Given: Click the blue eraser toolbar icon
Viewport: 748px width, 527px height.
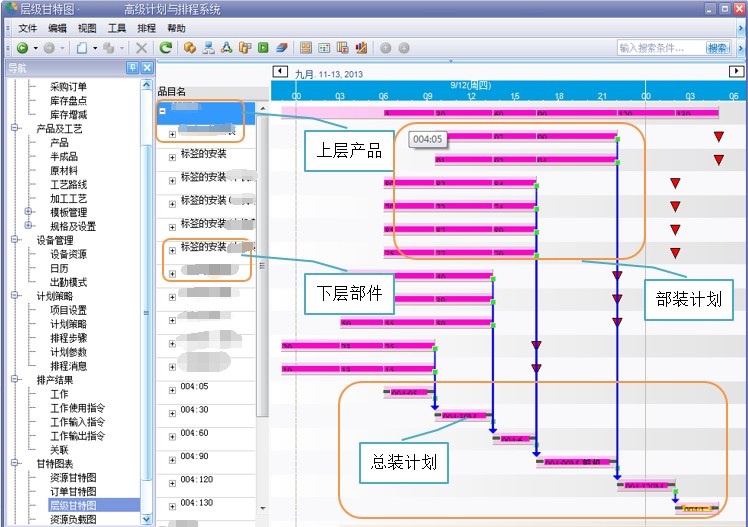Looking at the screenshot, I should coord(282,48).
